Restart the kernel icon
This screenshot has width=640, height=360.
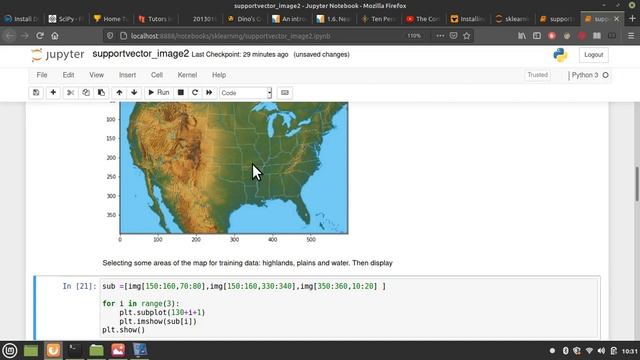195,93
